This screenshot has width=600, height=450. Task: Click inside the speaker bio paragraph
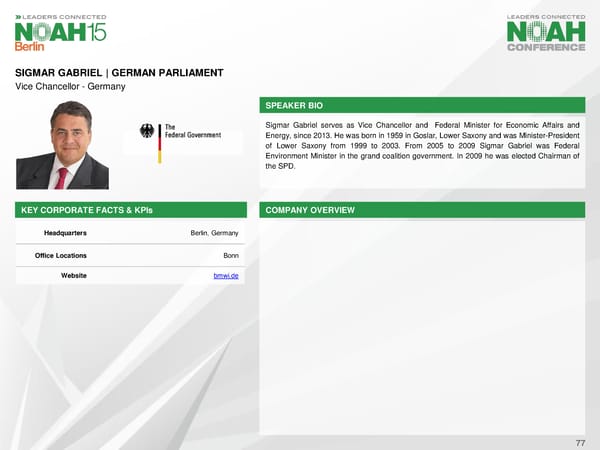422,146
